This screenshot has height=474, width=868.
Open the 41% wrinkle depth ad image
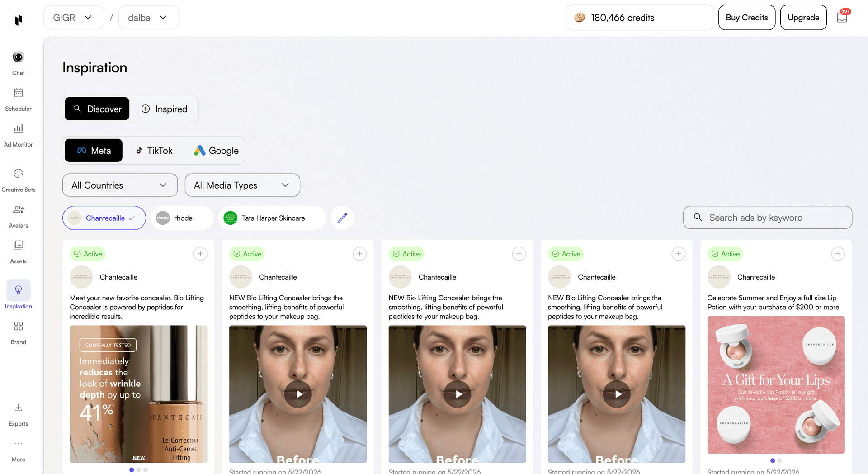click(138, 394)
